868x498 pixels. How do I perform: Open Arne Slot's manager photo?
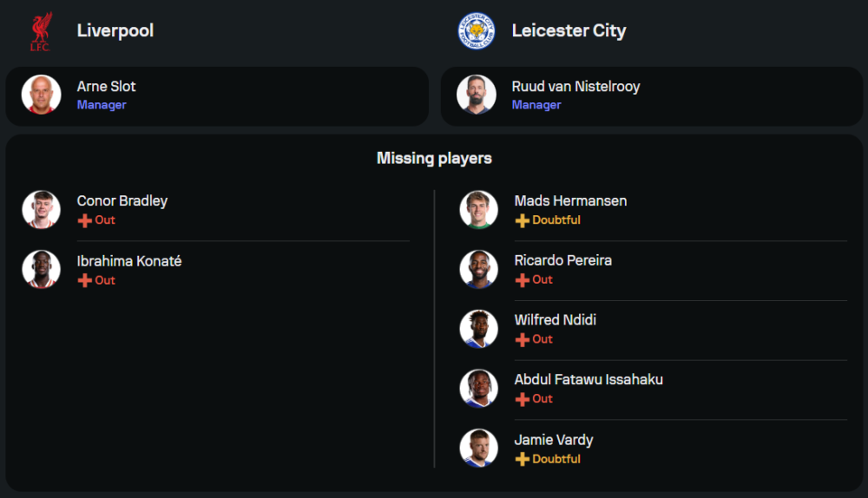[41, 95]
